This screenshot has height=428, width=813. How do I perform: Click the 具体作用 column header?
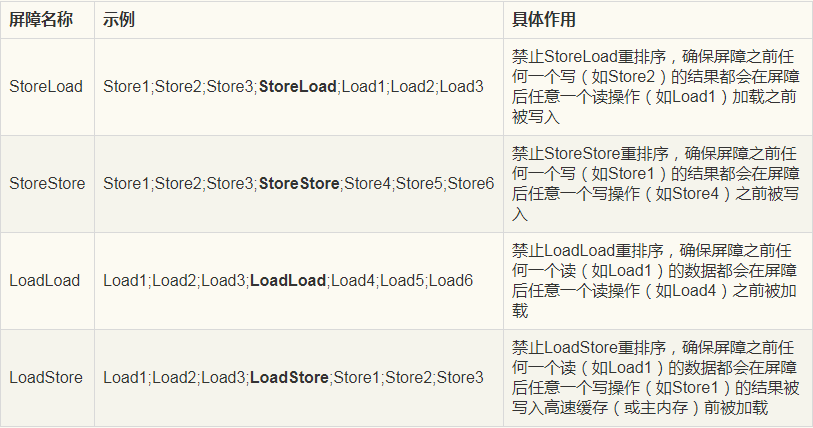pos(544,20)
